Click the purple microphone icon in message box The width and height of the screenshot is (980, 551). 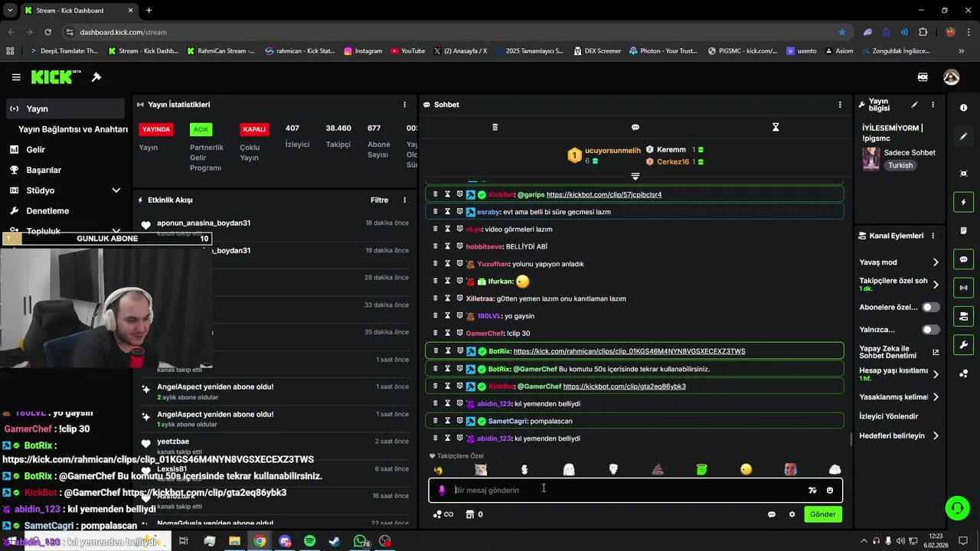(442, 491)
